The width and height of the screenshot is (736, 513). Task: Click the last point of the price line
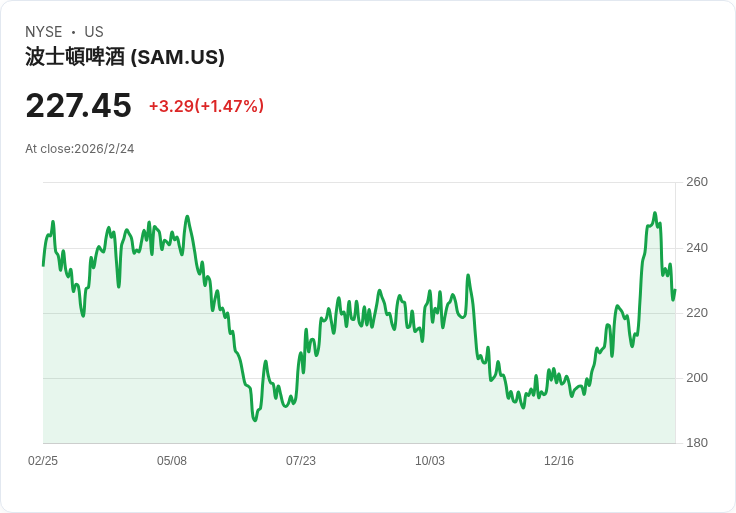pyautogui.click(x=675, y=290)
